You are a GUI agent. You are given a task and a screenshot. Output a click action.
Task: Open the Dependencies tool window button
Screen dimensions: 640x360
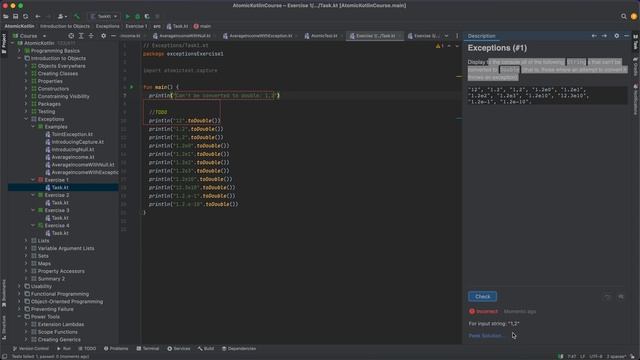(x=239, y=349)
